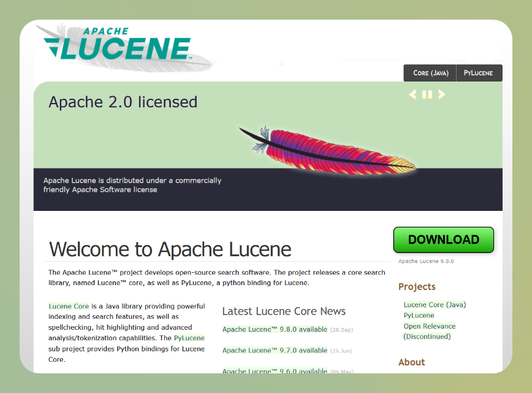The image size is (532, 393).
Task: Click the slide caption about Apache Software license
Action: (132, 185)
